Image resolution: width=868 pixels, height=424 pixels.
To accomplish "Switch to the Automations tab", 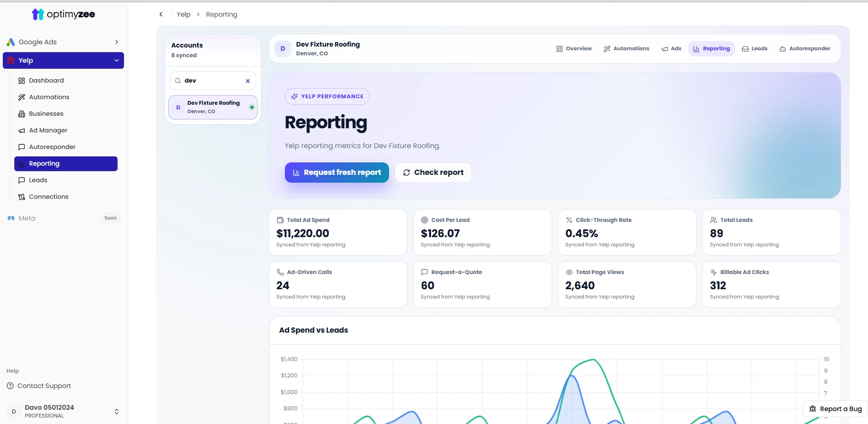I will click(626, 48).
